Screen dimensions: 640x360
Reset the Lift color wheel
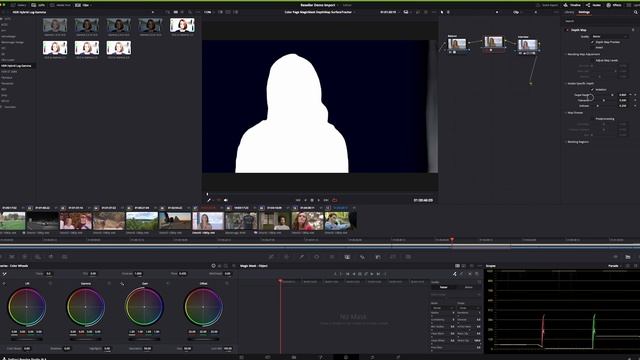tap(50, 283)
